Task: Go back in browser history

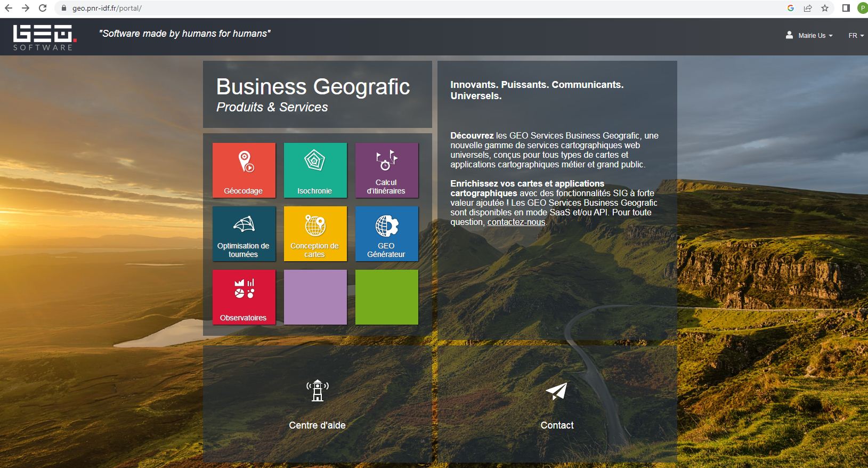Action: click(x=9, y=8)
